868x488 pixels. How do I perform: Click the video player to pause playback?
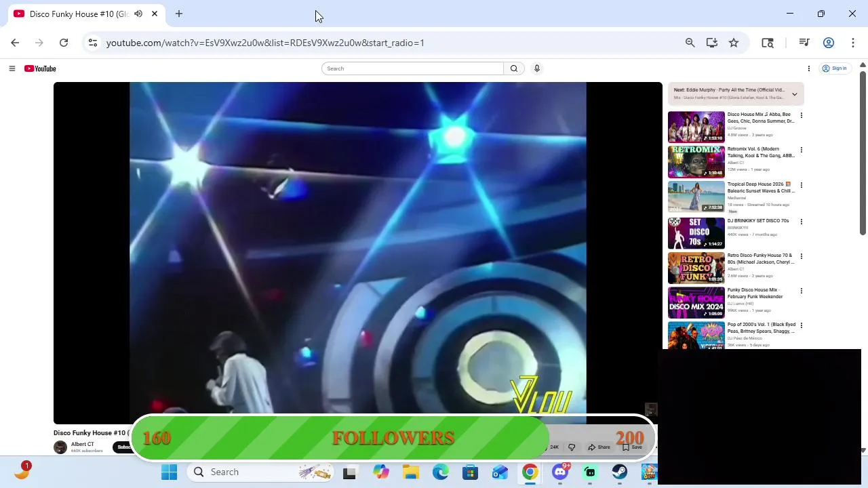coord(358,253)
